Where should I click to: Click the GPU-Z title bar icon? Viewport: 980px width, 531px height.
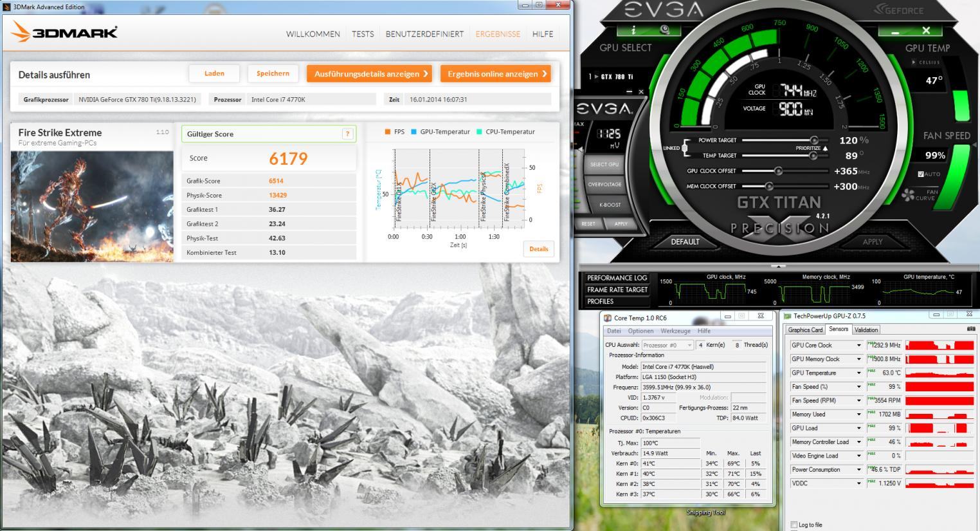pyautogui.click(x=787, y=316)
